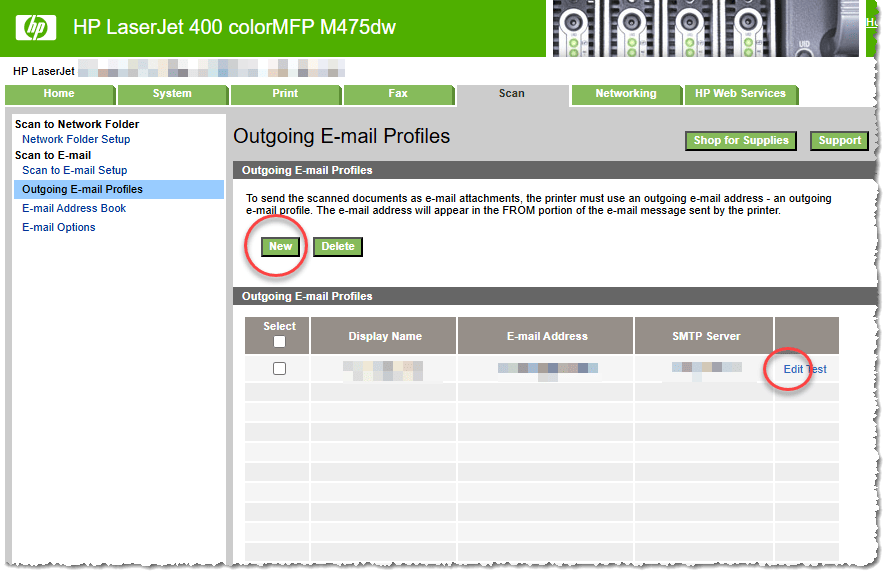Image resolution: width=889 pixels, height=575 pixels.
Task: Open the HP Web Services tab
Action: point(740,94)
